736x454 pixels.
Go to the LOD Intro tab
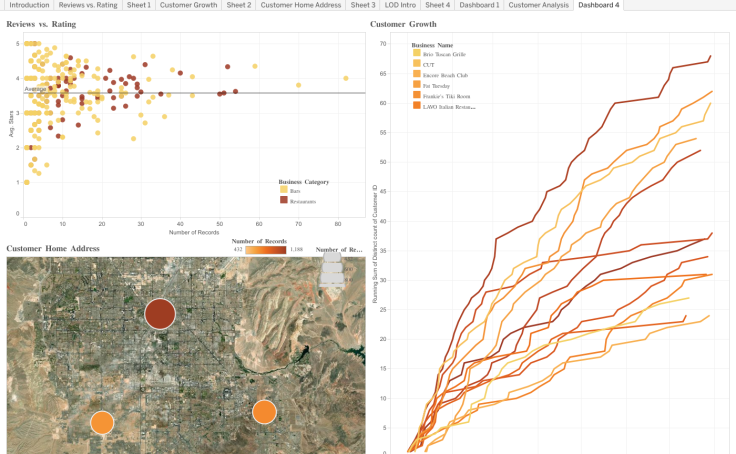(400, 5)
